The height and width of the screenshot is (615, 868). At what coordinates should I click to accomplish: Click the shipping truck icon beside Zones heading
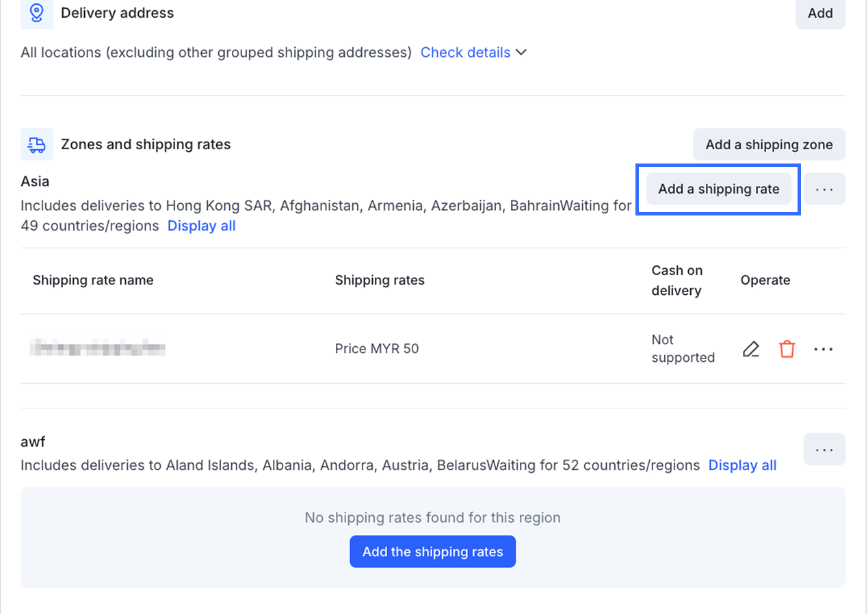37,144
